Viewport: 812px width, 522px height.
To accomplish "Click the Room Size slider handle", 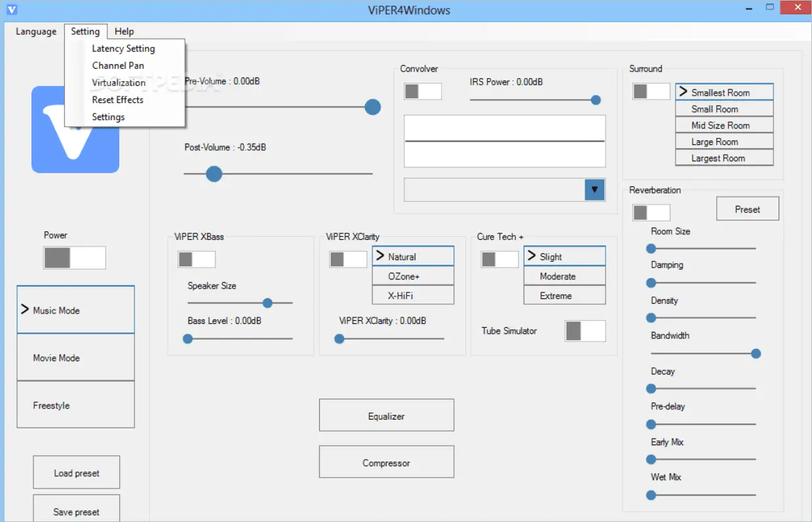I will point(651,249).
